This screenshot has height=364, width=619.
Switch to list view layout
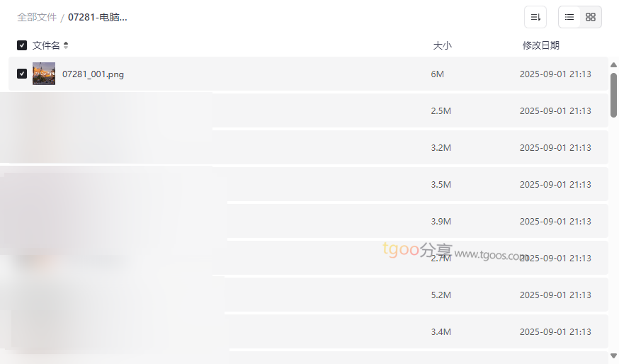click(569, 17)
